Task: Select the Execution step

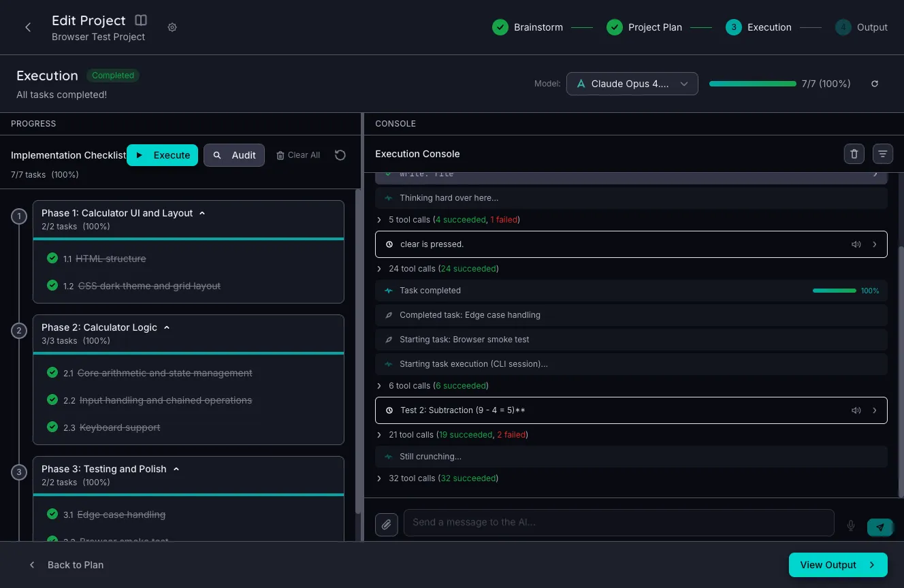Action: click(758, 27)
